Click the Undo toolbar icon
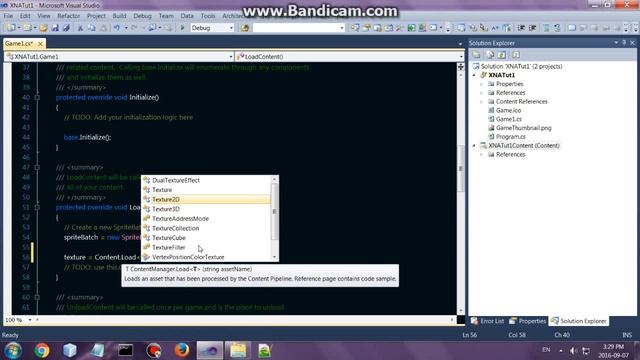This screenshot has height=360, width=640. (x=117, y=28)
